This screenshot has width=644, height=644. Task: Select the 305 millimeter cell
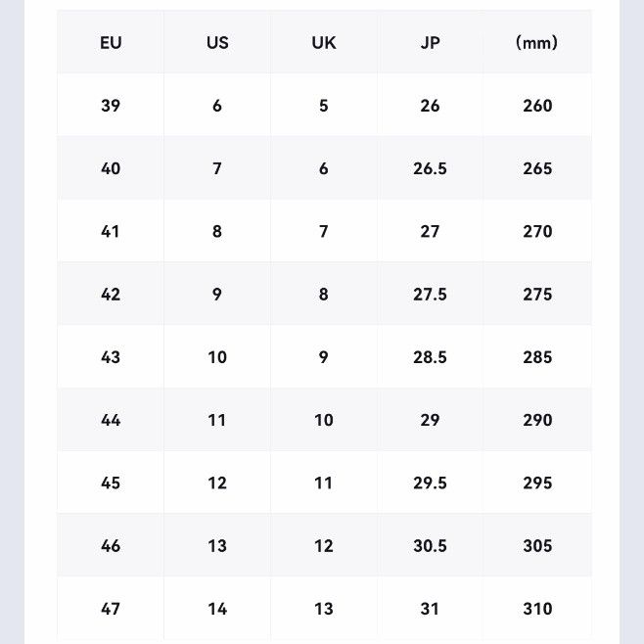click(537, 545)
